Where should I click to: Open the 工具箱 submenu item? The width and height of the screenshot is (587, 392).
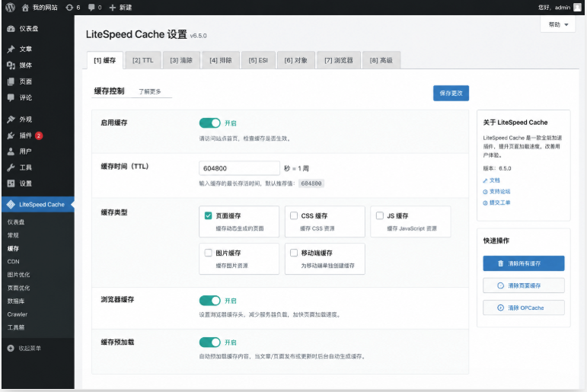(x=16, y=327)
